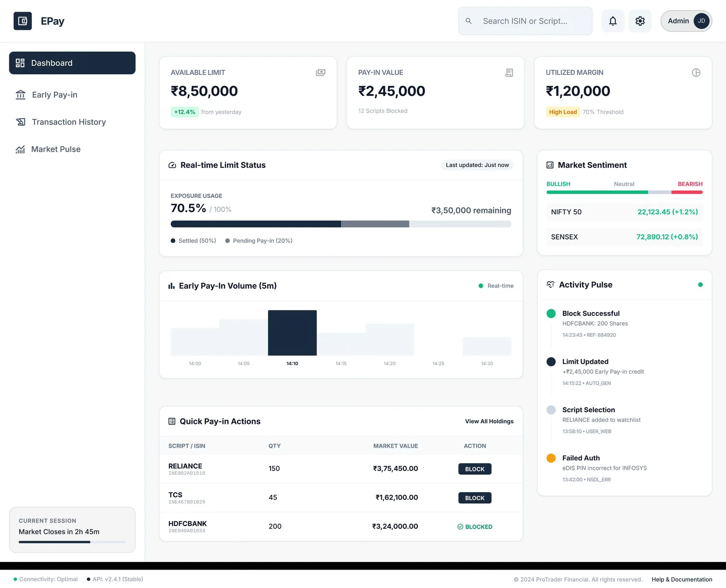Image resolution: width=726 pixels, height=588 pixels.
Task: Click the Available Limit cash icon
Action: [x=320, y=73]
